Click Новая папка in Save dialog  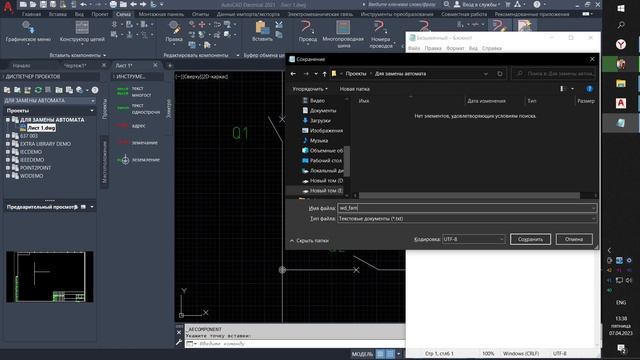[x=355, y=89]
